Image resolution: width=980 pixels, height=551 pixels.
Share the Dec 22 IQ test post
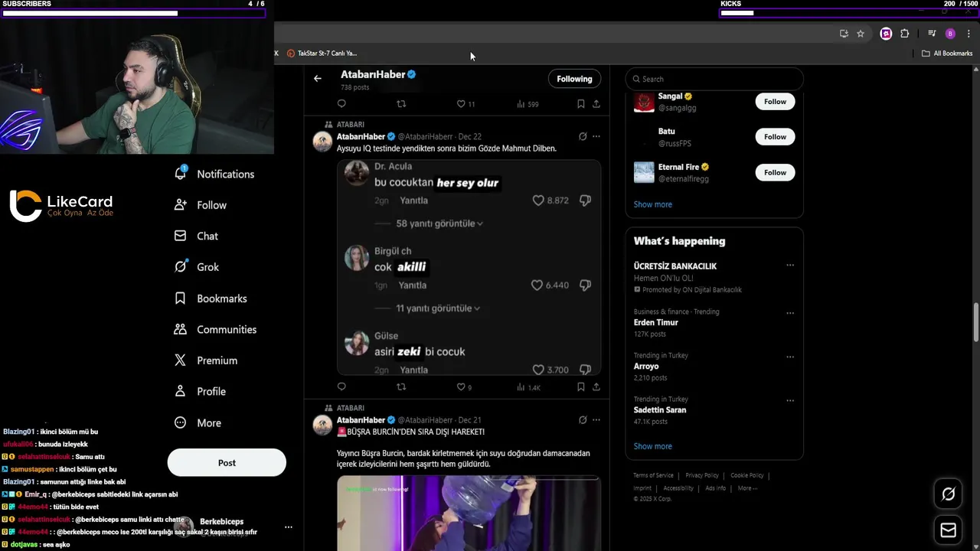click(596, 387)
